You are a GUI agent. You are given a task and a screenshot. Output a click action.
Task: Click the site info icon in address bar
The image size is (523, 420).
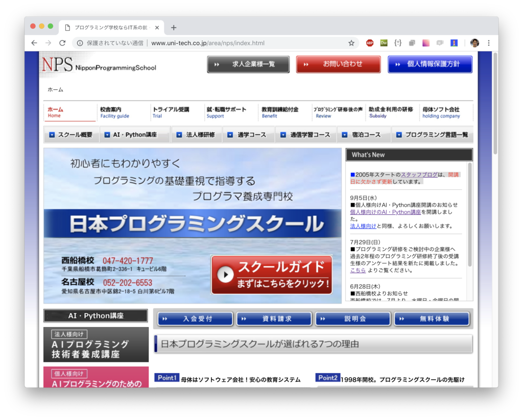click(x=80, y=43)
